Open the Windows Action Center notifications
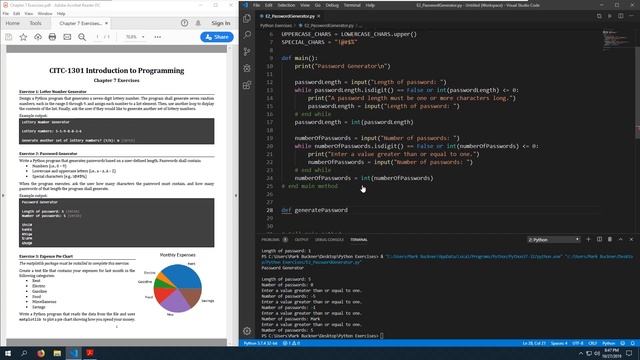 point(630,353)
